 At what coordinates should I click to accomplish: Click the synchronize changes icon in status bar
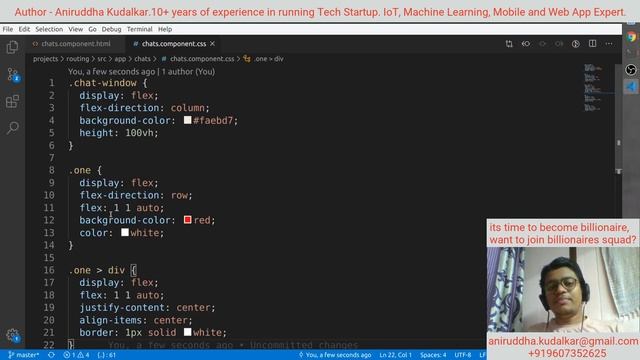(x=51, y=355)
